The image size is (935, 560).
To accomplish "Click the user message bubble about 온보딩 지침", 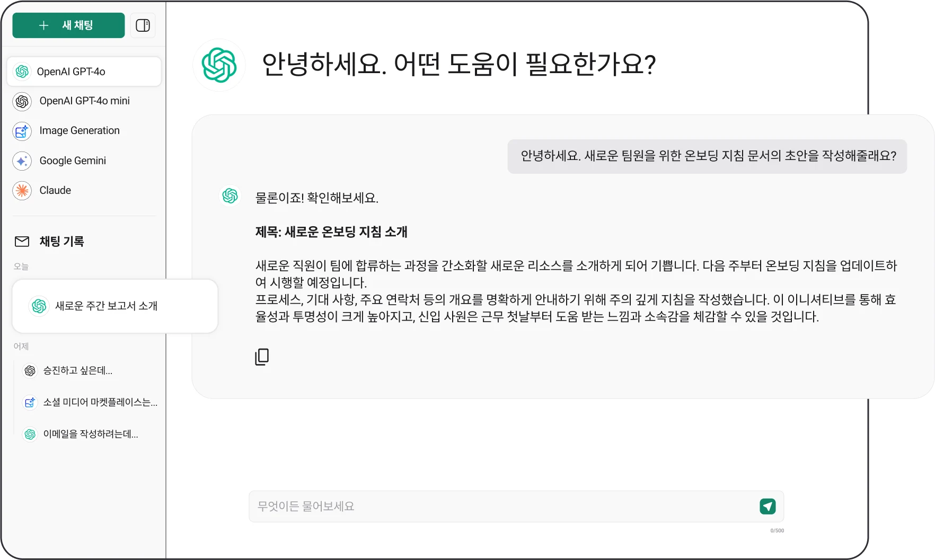I will pyautogui.click(x=707, y=156).
